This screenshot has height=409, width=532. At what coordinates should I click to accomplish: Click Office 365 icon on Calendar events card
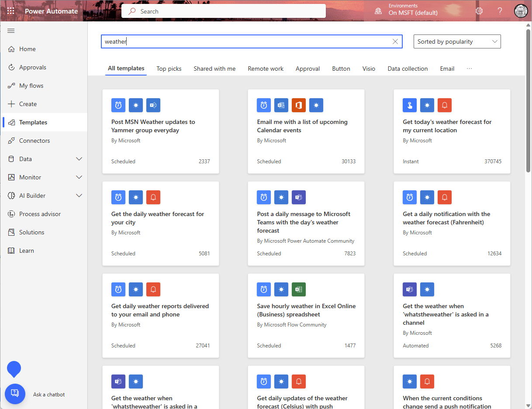[299, 105]
